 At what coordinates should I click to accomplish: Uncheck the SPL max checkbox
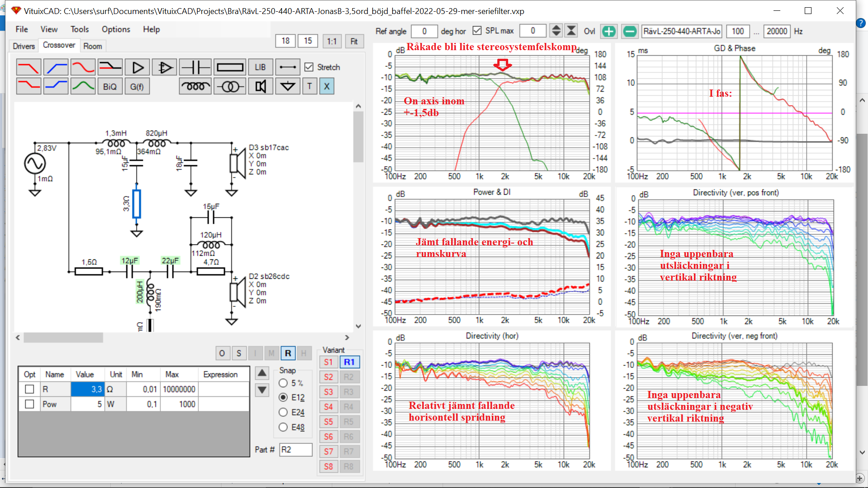[x=477, y=31]
